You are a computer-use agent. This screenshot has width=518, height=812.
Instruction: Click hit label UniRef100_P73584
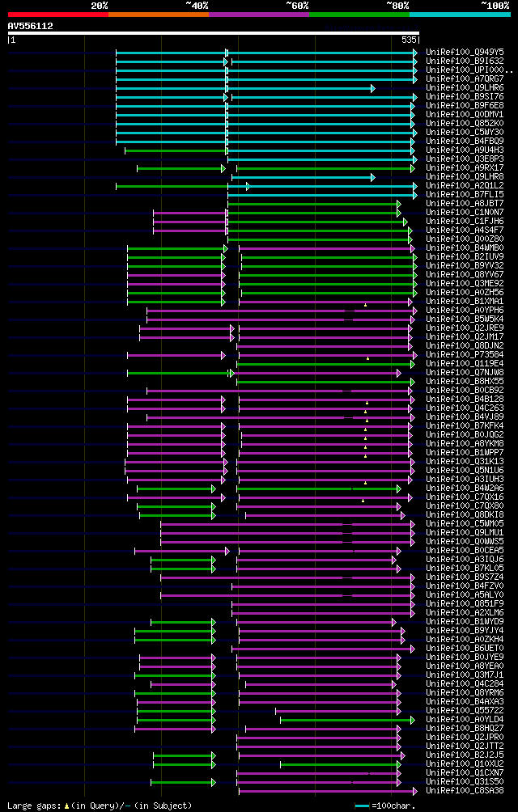(465, 355)
